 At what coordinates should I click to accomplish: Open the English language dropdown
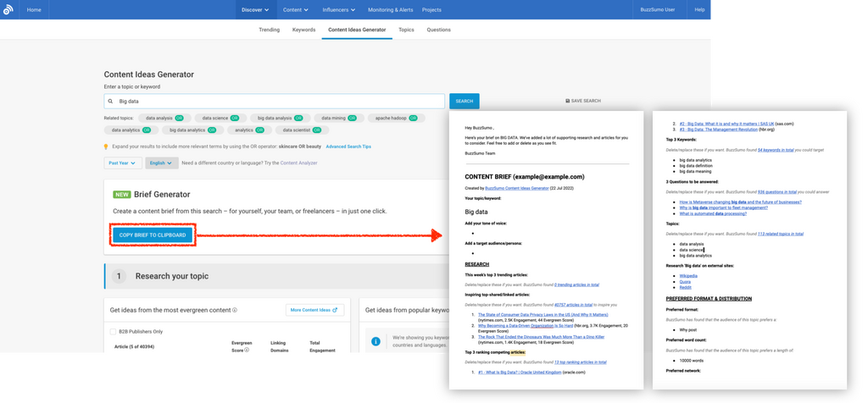click(x=161, y=163)
